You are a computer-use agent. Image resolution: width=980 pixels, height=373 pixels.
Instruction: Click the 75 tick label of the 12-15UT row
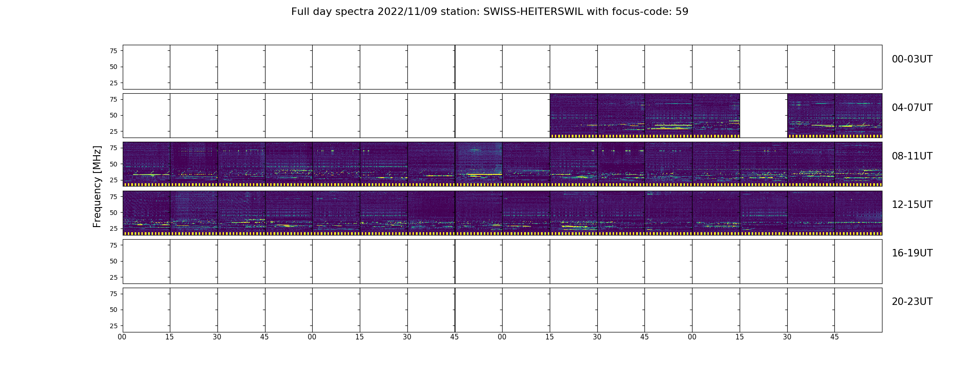point(113,197)
